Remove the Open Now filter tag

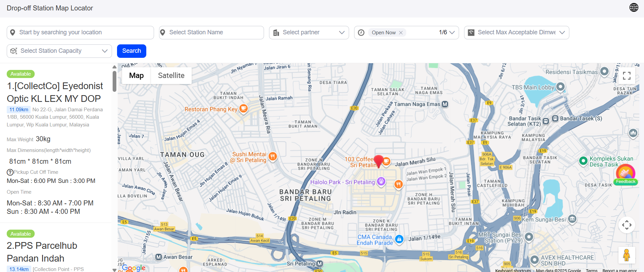pyautogui.click(x=401, y=33)
